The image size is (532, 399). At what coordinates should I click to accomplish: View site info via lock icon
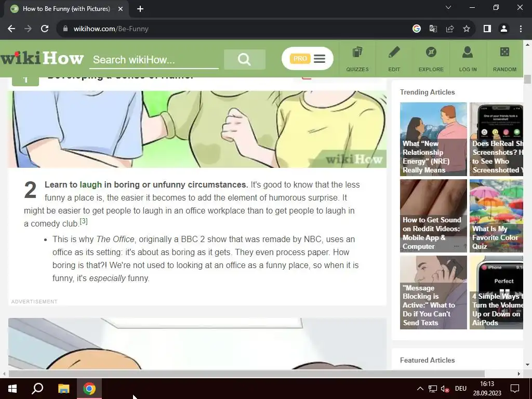pyautogui.click(x=65, y=29)
